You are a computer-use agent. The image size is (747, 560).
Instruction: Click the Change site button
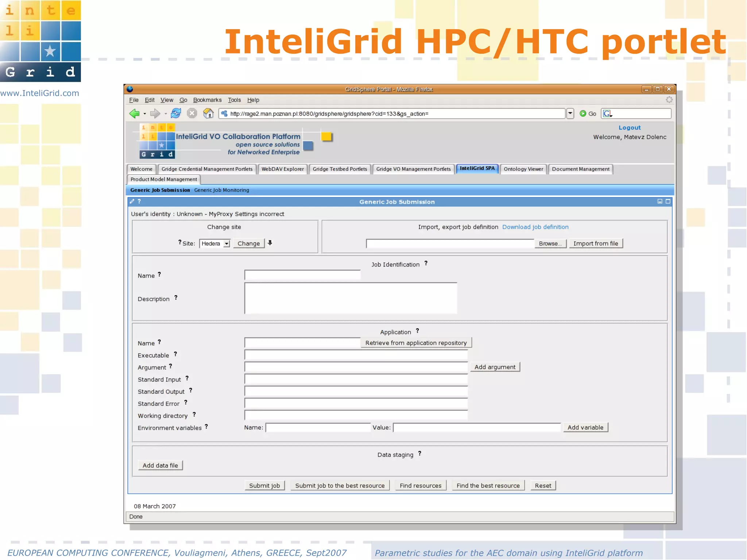click(x=249, y=244)
